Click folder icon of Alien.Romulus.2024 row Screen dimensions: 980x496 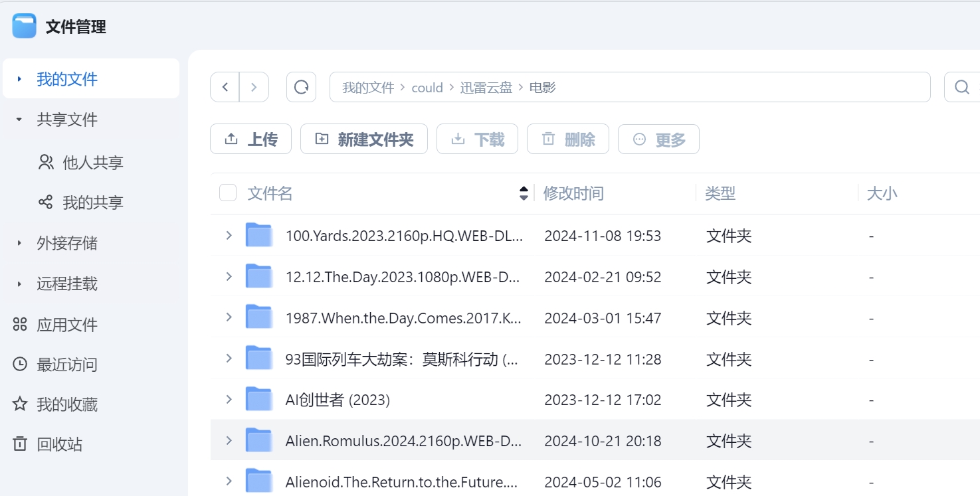(259, 441)
